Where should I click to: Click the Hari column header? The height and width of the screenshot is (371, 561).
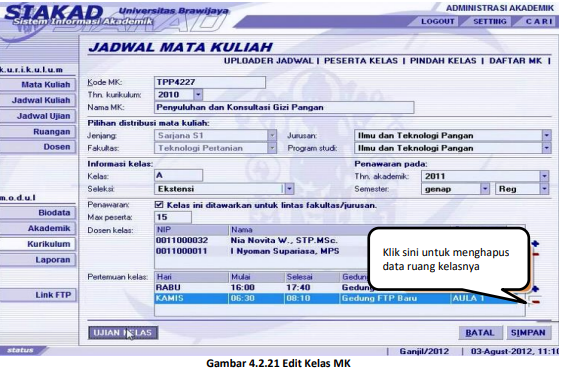point(191,277)
